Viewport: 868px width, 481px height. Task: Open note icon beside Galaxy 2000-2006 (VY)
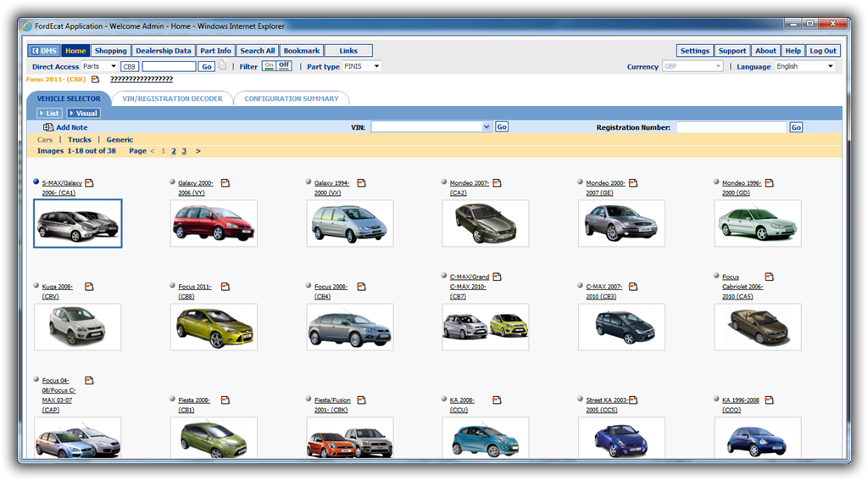pos(225,183)
